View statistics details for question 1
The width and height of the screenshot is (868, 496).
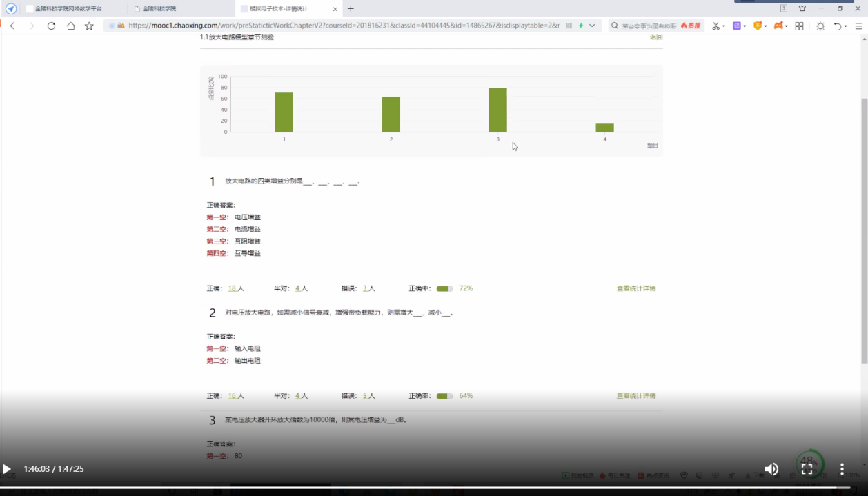[635, 288]
